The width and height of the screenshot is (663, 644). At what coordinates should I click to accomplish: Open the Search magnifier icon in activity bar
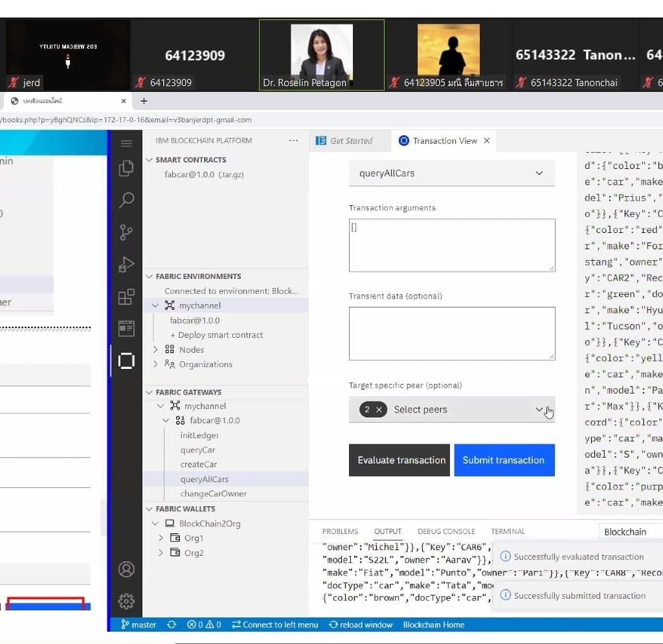[x=126, y=200]
